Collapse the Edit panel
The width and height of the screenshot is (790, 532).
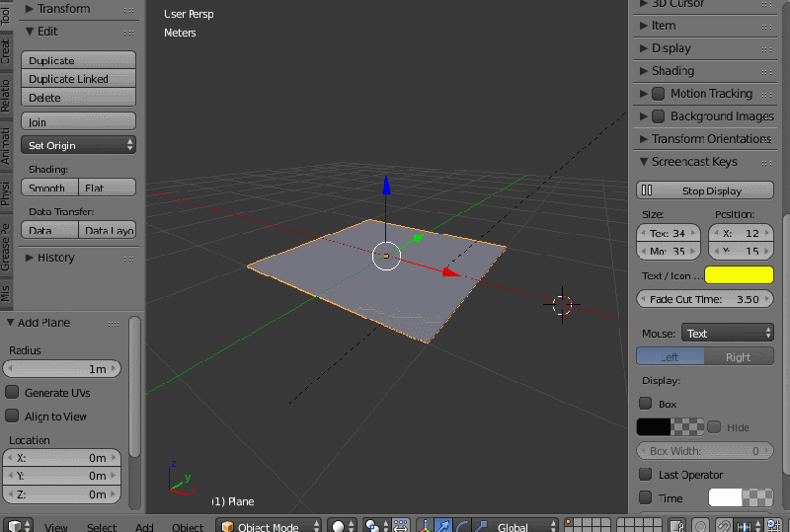click(30, 32)
